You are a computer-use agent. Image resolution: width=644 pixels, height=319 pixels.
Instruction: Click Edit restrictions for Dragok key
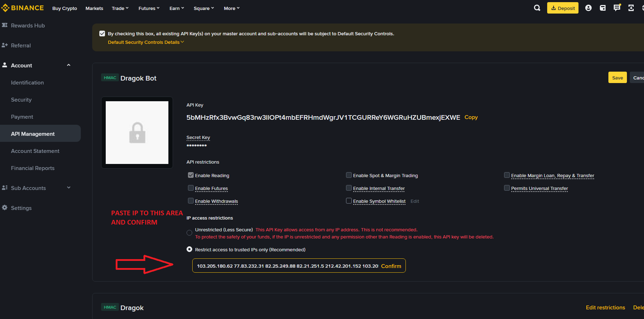[606, 307]
